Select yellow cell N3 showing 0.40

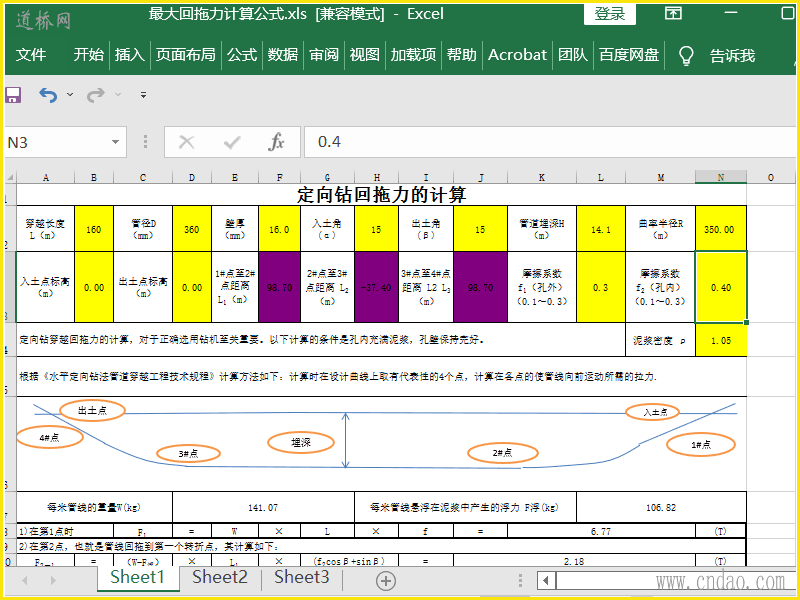[x=720, y=287]
